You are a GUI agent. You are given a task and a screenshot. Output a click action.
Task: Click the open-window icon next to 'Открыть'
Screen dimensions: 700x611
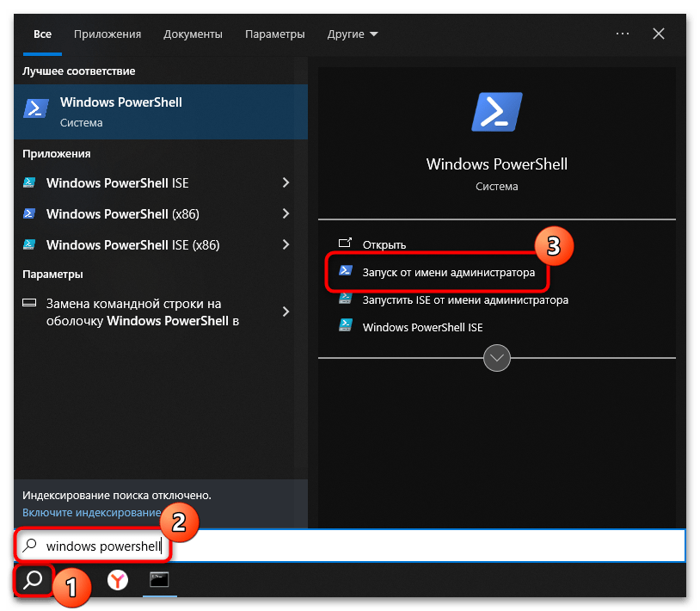click(345, 243)
